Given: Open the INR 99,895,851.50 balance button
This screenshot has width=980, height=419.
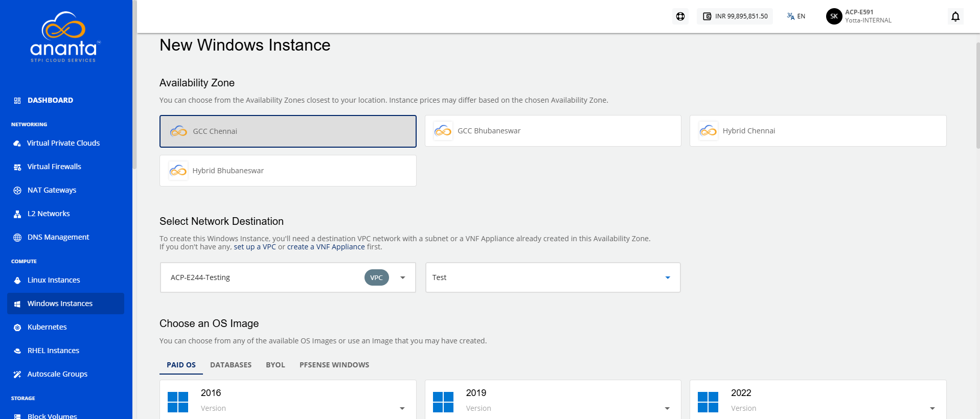Looking at the screenshot, I should (735, 16).
